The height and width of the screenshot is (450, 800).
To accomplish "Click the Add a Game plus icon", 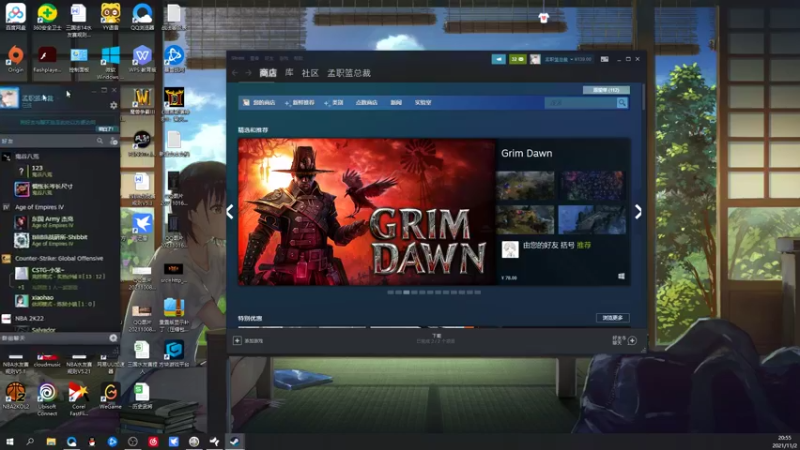I will [x=237, y=340].
